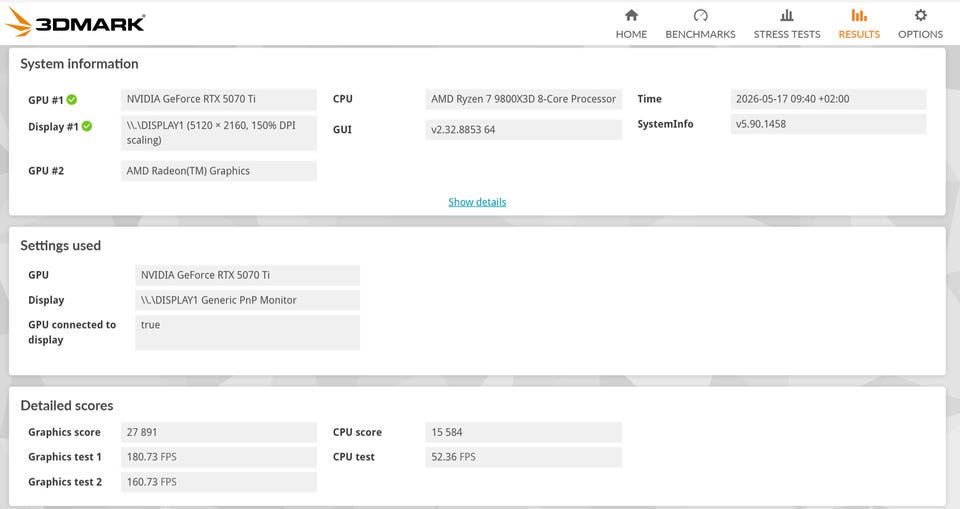
Task: Click the Graphics test 1 label
Action: 65,457
